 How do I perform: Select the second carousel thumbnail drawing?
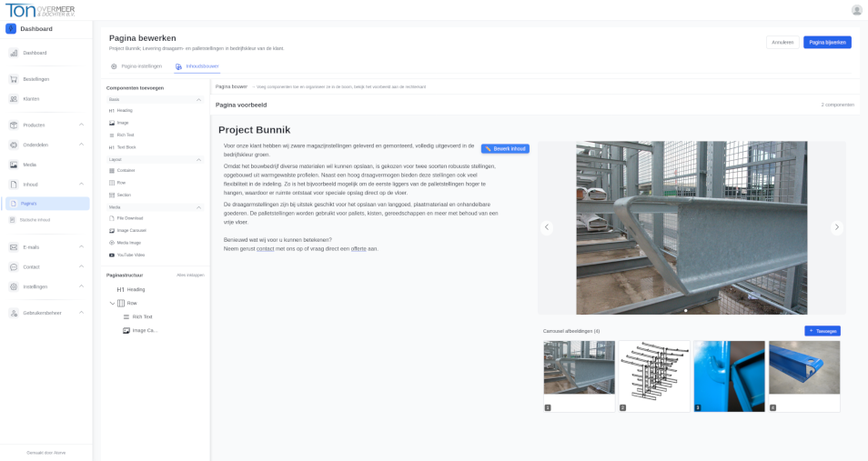(x=654, y=375)
